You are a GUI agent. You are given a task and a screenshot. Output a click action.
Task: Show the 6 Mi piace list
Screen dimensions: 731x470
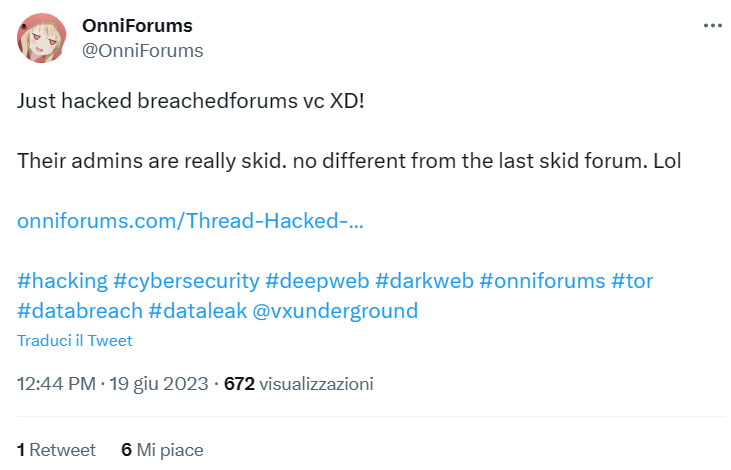[x=162, y=450]
